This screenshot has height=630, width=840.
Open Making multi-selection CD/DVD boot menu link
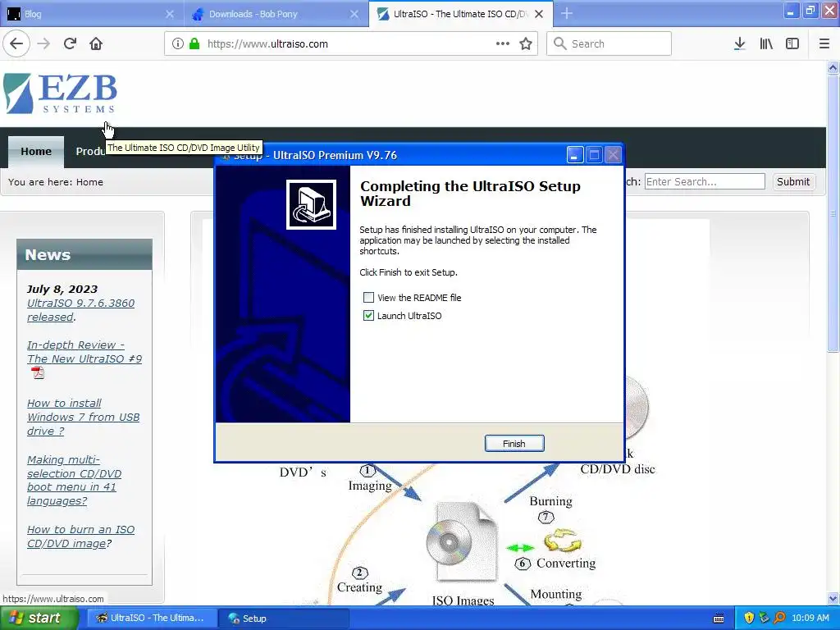click(x=74, y=481)
